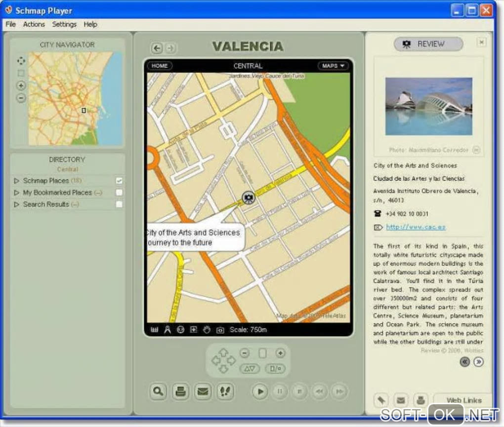Screen dimensions: 504x427
Task: Click the HOME button on the map
Action: coord(160,66)
